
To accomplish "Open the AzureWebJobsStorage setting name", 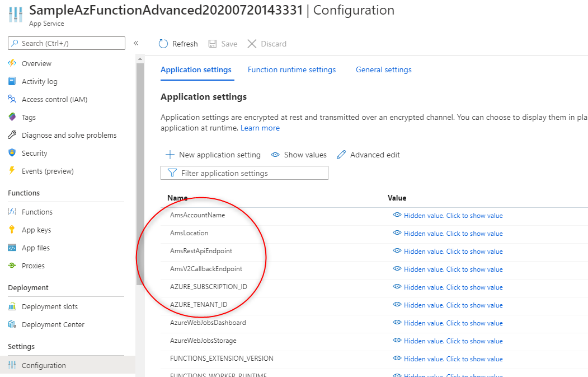I will [203, 341].
